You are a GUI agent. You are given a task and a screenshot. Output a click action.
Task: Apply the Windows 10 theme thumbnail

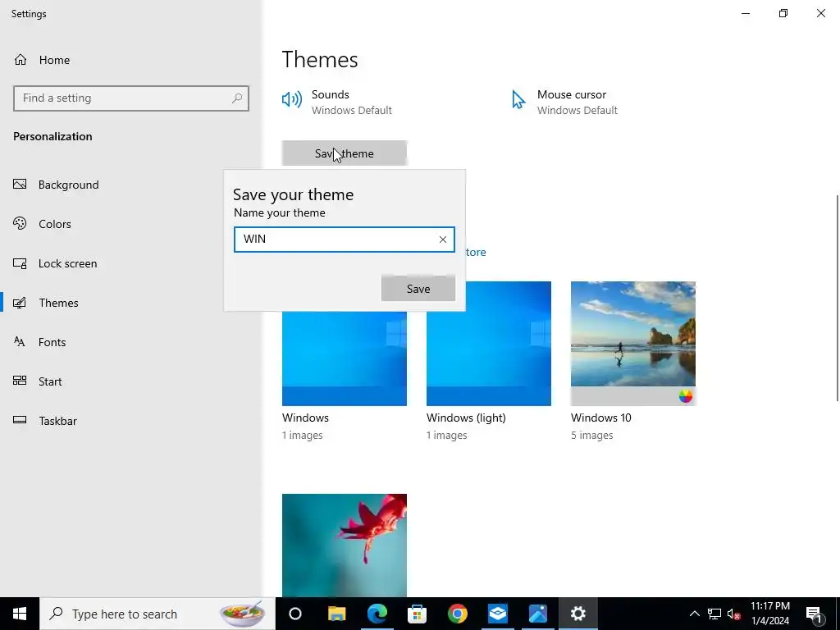[x=633, y=344]
